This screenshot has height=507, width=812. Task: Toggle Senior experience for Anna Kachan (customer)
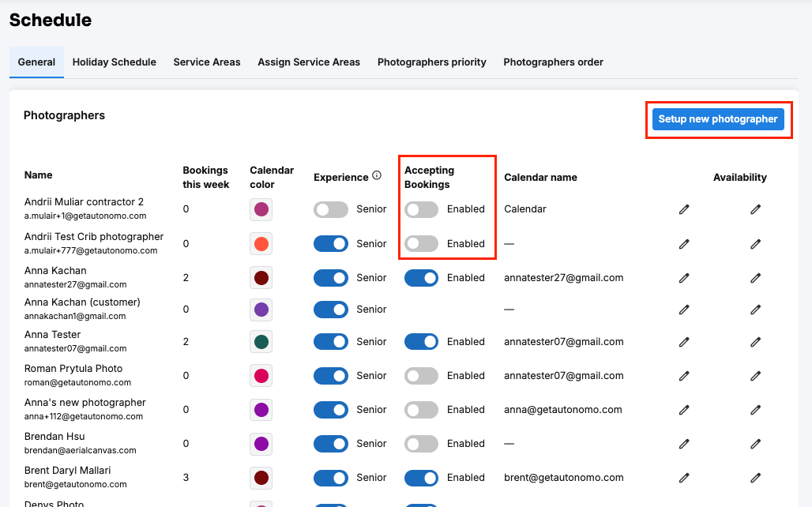click(x=331, y=310)
